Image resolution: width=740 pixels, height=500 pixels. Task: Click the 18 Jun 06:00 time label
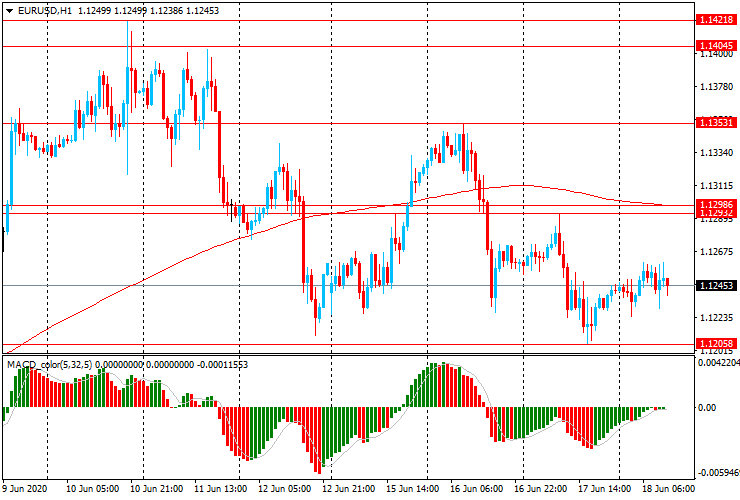[x=668, y=488]
